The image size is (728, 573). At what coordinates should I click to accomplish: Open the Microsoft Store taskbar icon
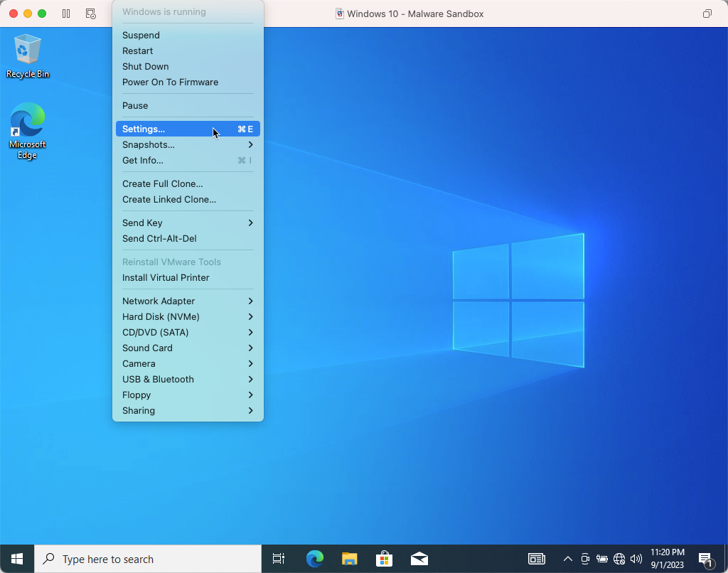click(x=384, y=559)
